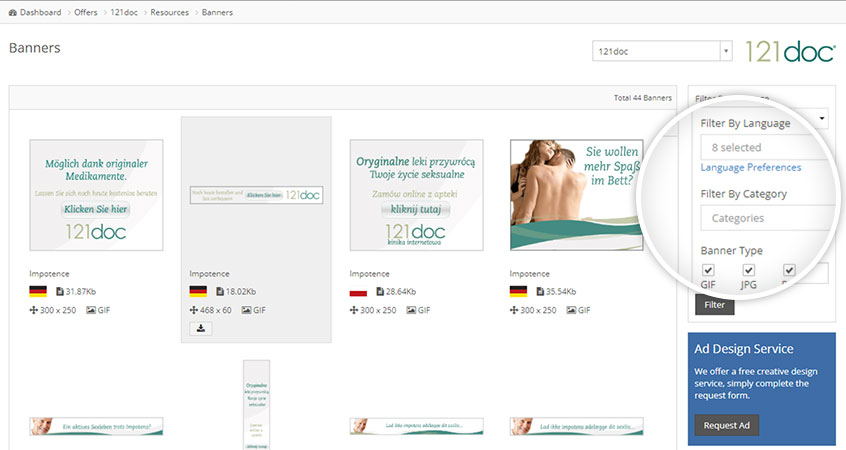Select the Sie wollen mehr Spaß banner
Viewport: 846px width, 450px height.
576,195
